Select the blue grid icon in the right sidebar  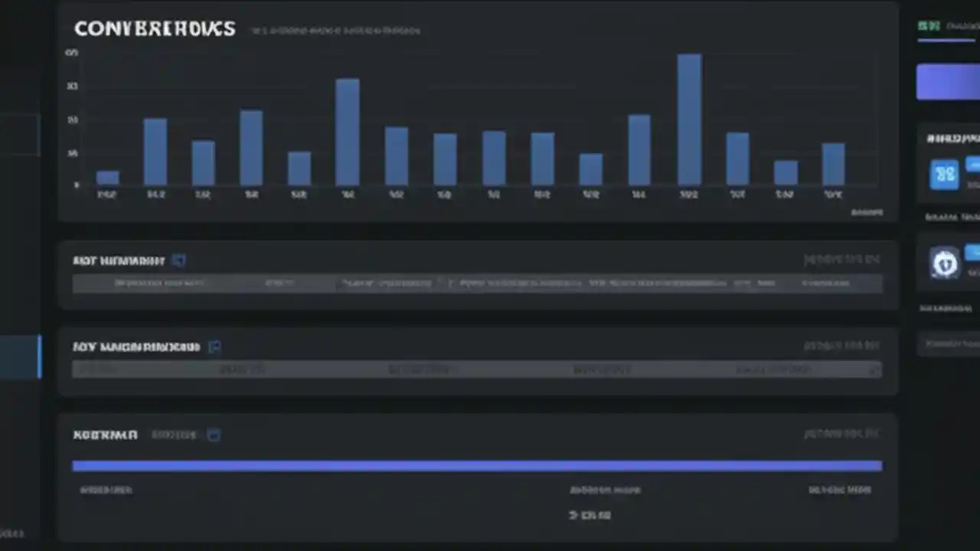point(945,174)
